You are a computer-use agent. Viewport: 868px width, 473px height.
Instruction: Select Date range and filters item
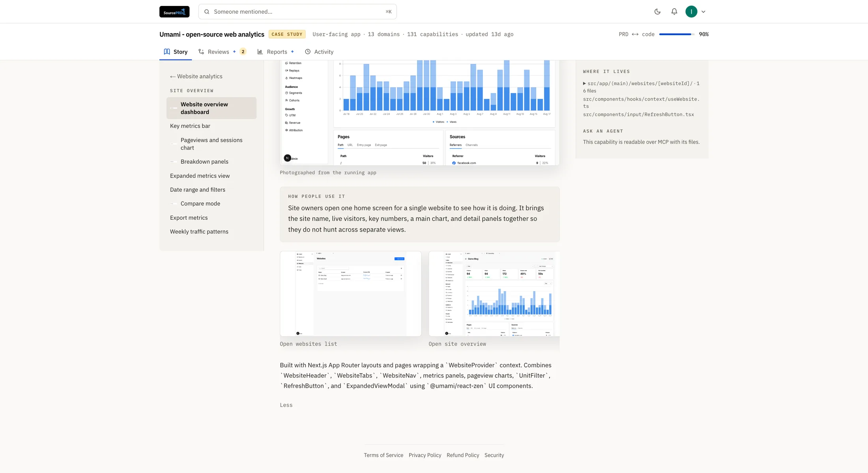(198, 190)
